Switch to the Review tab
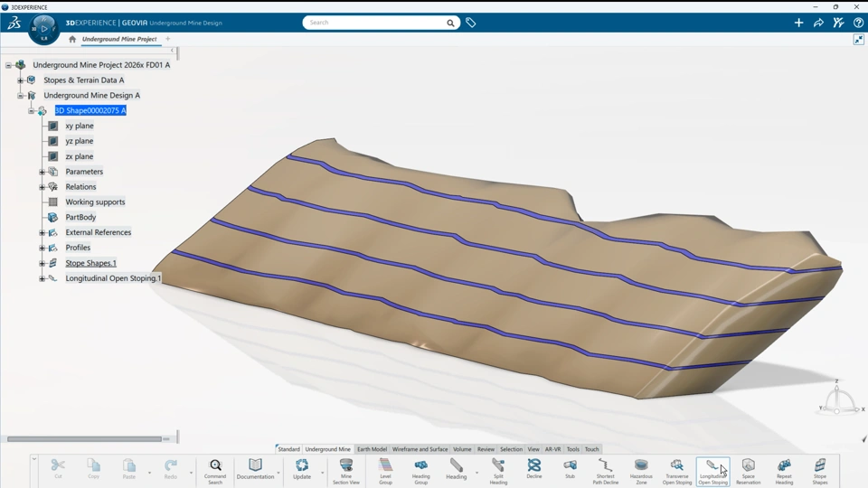868x488 pixels. (486, 449)
